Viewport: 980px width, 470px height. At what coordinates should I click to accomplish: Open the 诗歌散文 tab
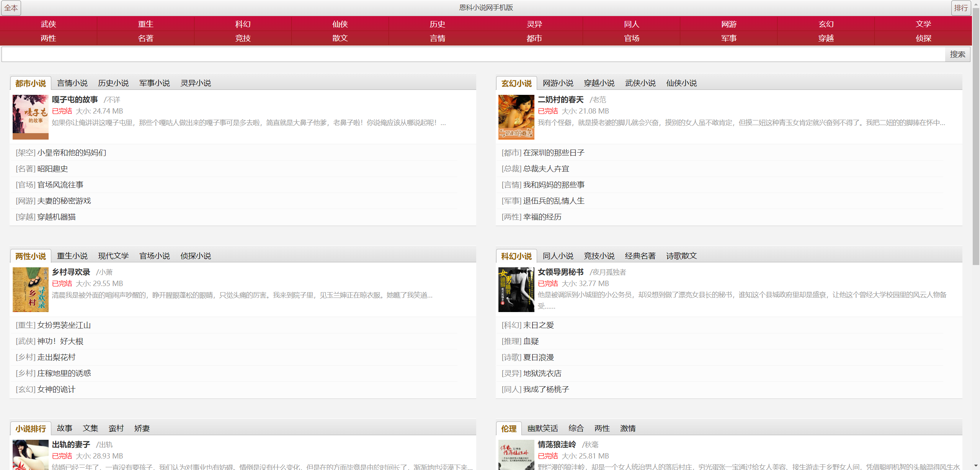click(681, 256)
